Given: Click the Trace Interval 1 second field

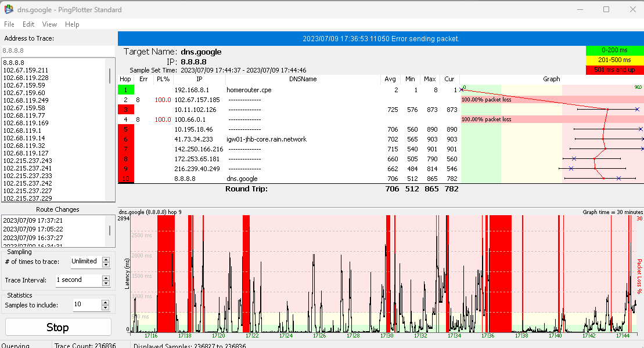Looking at the screenshot, I should pos(78,280).
